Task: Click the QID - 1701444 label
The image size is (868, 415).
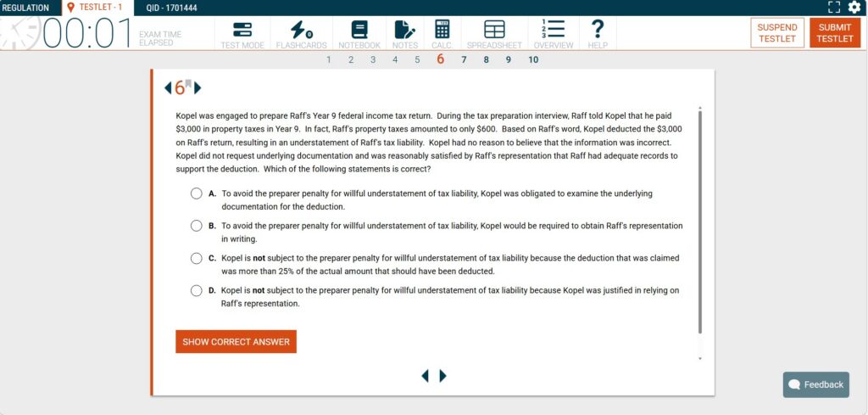Action: [172, 8]
